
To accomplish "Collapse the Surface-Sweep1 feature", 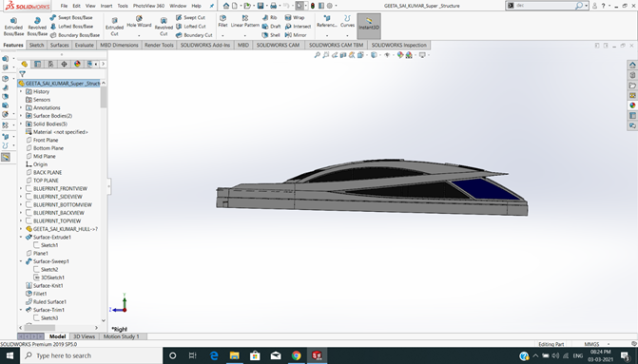I will click(21, 261).
